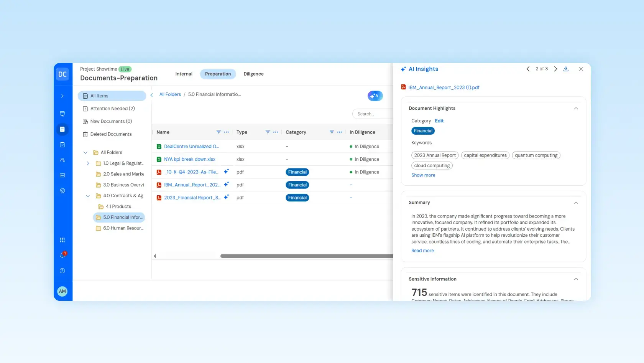Image resolution: width=644 pixels, height=363 pixels.
Task: Close the AI Insights panel
Action: coord(581,69)
